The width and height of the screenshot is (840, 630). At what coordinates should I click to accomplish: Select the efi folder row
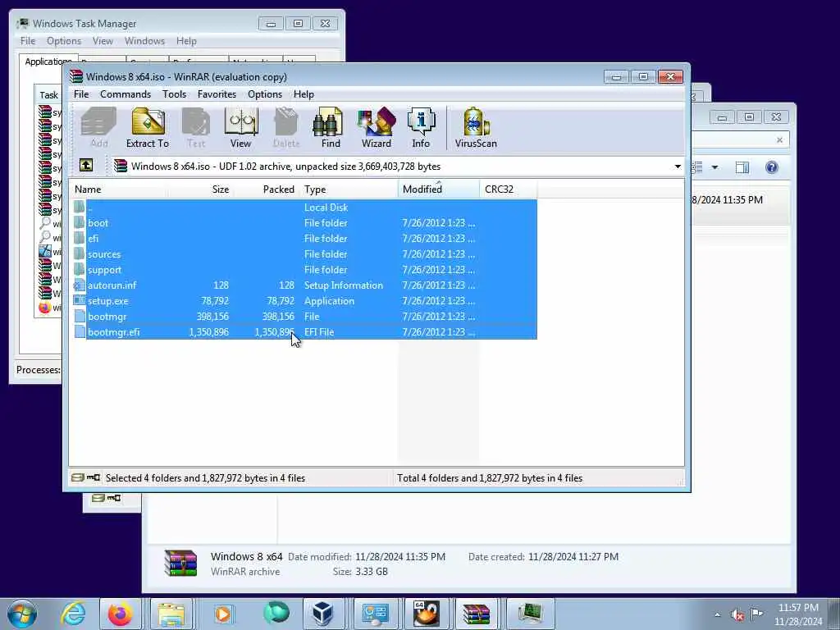click(304, 239)
